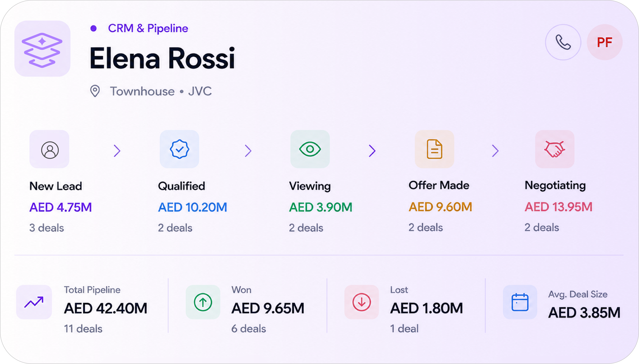Screen dimensions: 639x364
Task: Click the AED 4.75M New Lead value
Action: 61,207
